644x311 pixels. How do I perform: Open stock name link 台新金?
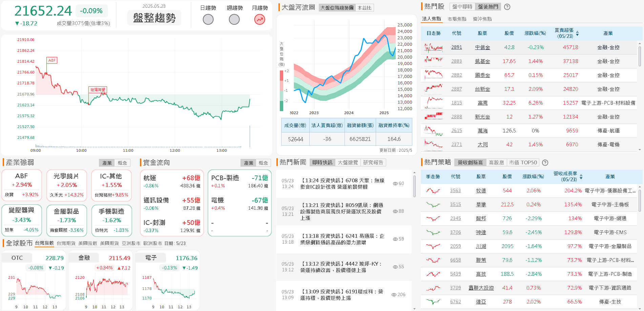[482, 89]
